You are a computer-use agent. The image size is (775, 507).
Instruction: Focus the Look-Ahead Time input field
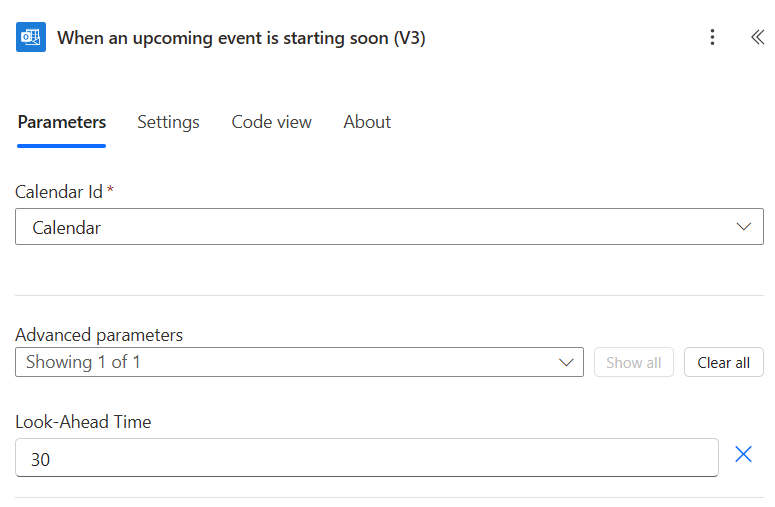coord(366,459)
